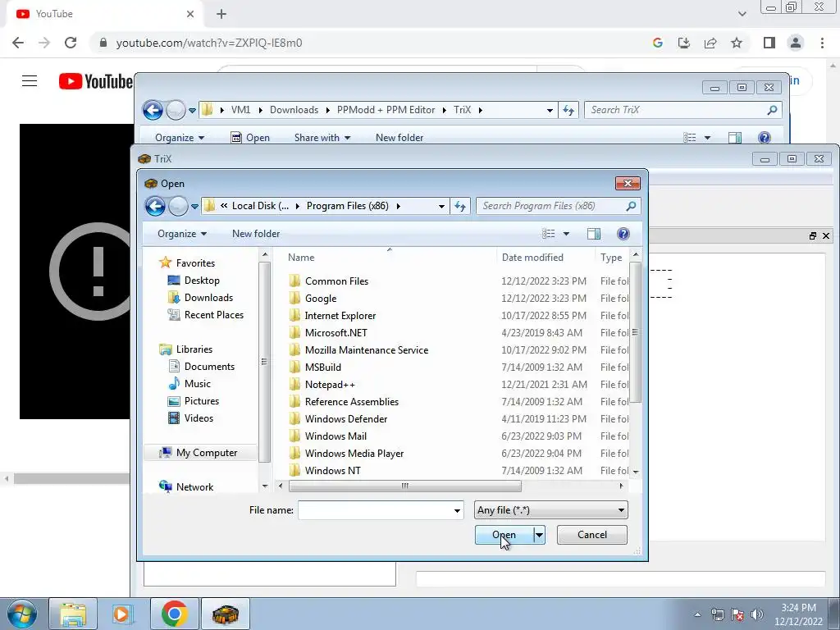Select Music library

click(197, 384)
